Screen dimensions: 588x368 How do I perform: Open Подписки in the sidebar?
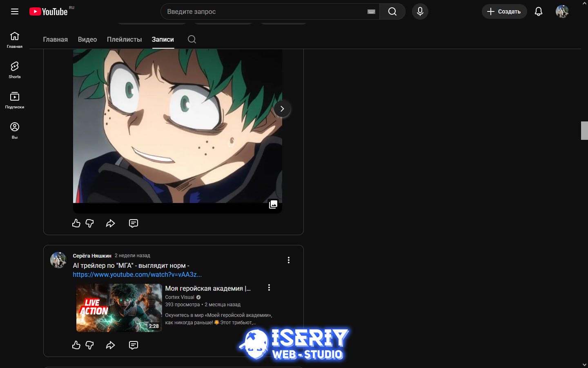pos(15,100)
